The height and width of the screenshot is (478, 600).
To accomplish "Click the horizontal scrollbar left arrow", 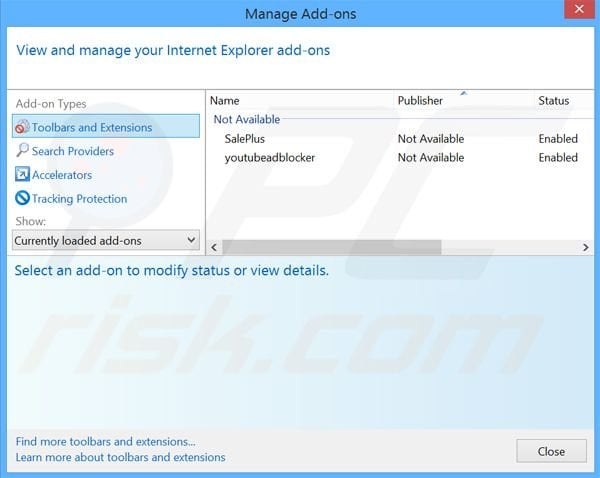I will pos(214,247).
